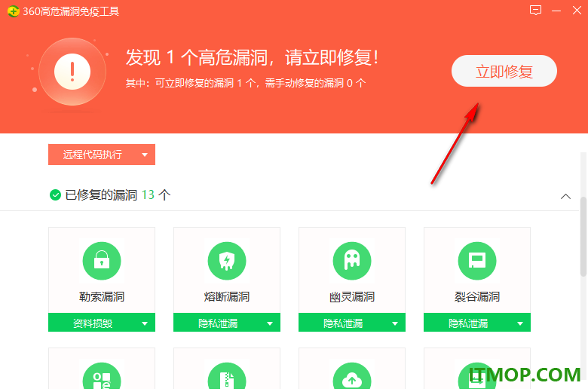Screen dimensions: 588x392
Task: Open the 远程代码执行 dropdown
Action: pos(102,155)
